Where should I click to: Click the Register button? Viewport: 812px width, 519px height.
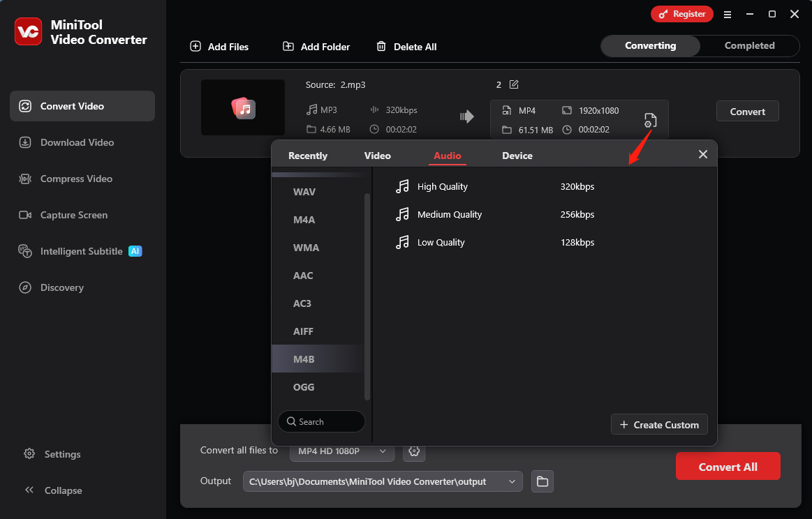[681, 13]
